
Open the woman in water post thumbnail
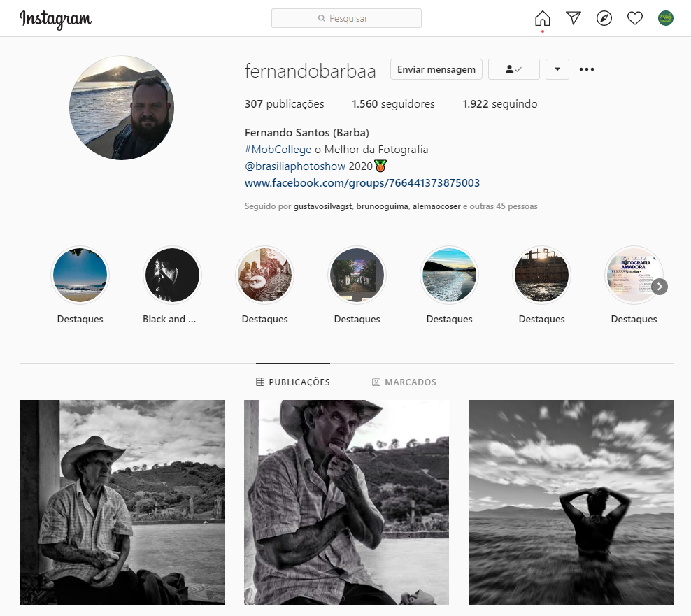pyautogui.click(x=571, y=502)
